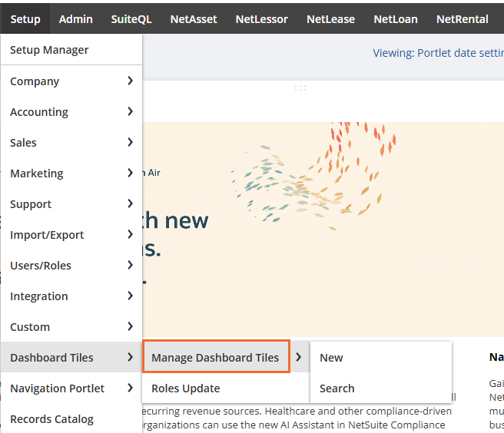This screenshot has width=504, height=433.
Task: Open the NetLessor menu tab
Action: point(262,19)
